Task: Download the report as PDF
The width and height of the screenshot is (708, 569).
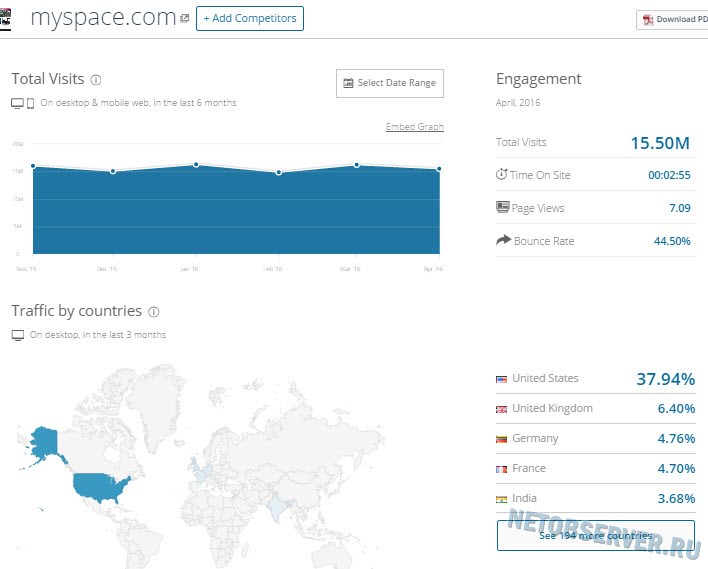Action: click(672, 20)
